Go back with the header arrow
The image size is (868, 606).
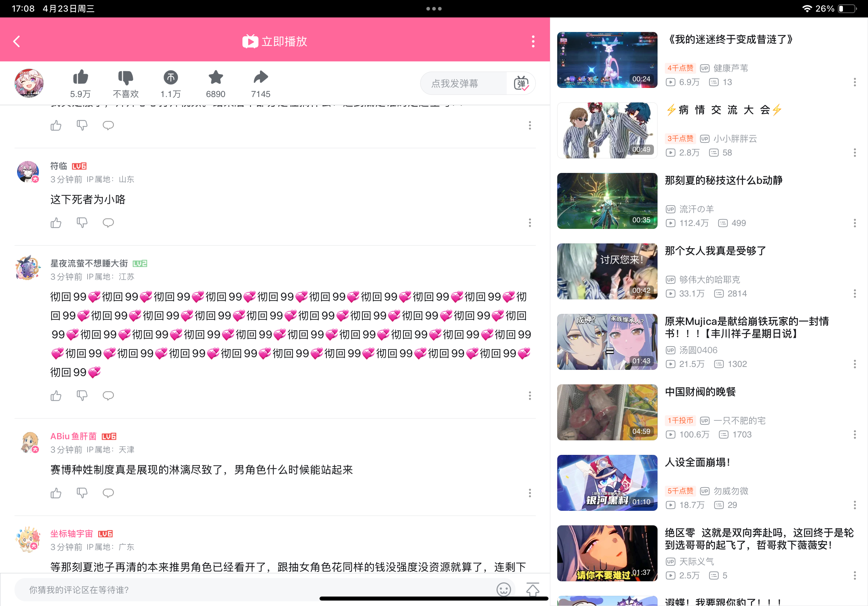point(17,41)
